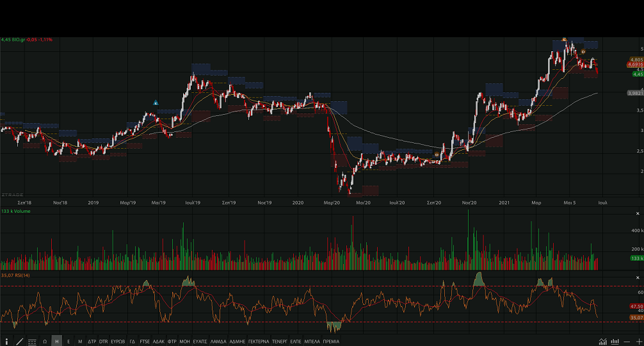Viewport: 644px width, 346px height.
Task: Select the FTSE symbol tab
Action: [145, 342]
